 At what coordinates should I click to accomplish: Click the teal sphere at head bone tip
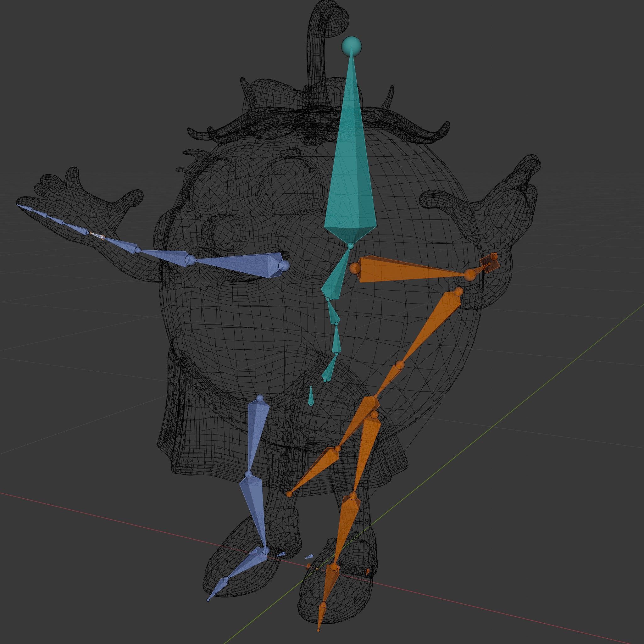point(351,46)
